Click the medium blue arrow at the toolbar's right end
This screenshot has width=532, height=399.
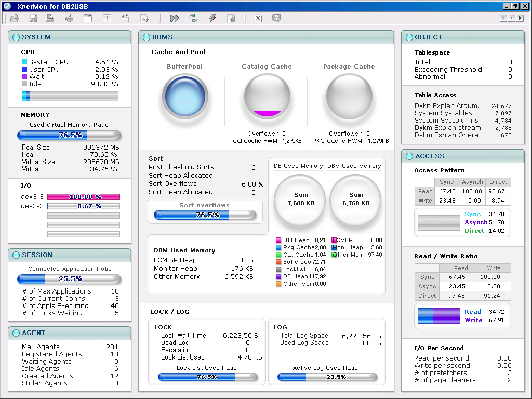point(512,18)
